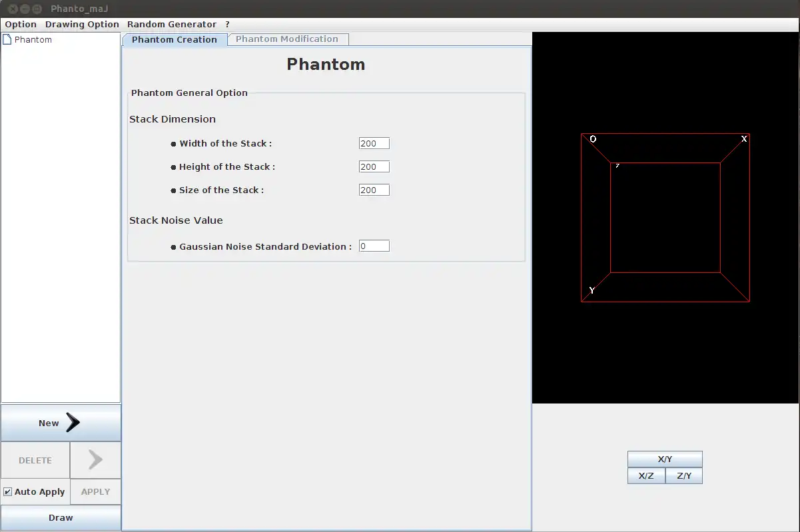Click the Width of the Stack field
Screen dimensions: 800x532
374,143
